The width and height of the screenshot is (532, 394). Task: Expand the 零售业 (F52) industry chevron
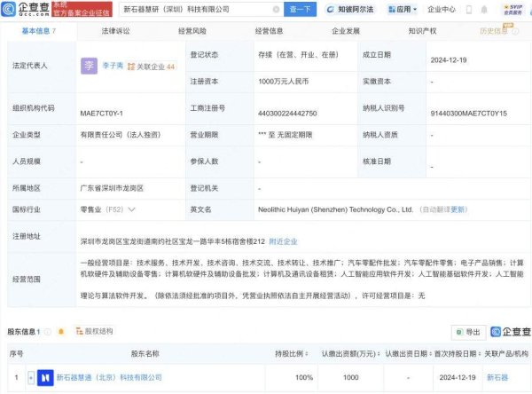(x=131, y=209)
